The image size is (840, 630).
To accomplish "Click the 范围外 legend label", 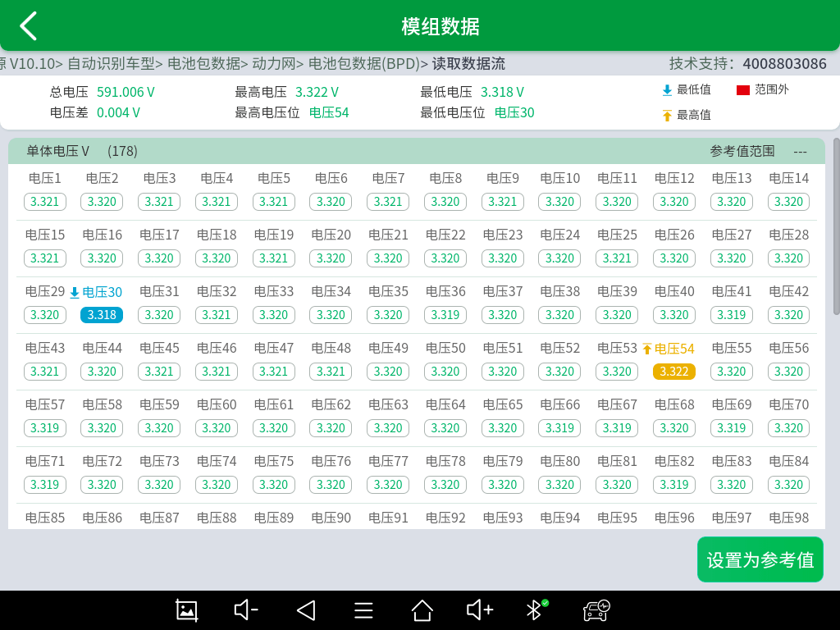I will [771, 89].
